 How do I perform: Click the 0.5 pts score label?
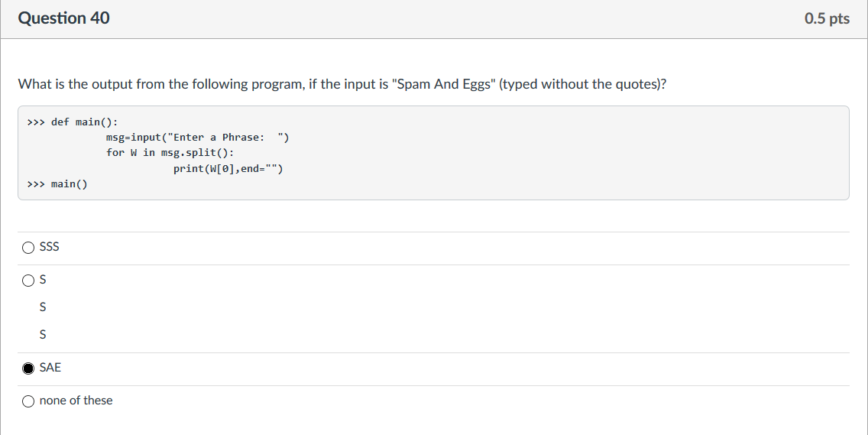tap(827, 18)
